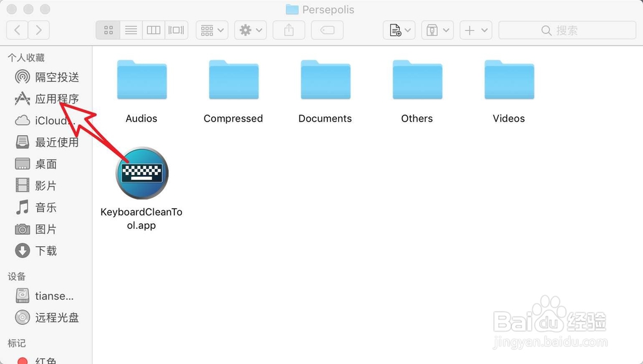Click the Audios folder name label
The width and height of the screenshot is (643, 364).
(141, 118)
